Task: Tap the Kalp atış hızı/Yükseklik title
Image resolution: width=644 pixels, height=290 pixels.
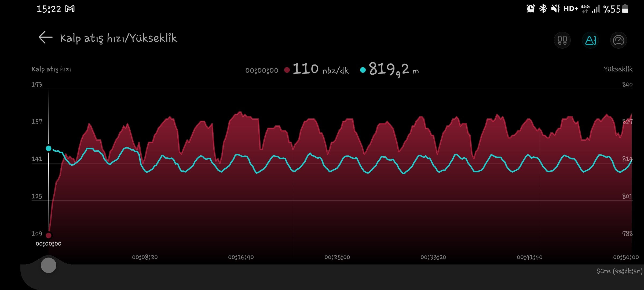Action: click(118, 38)
